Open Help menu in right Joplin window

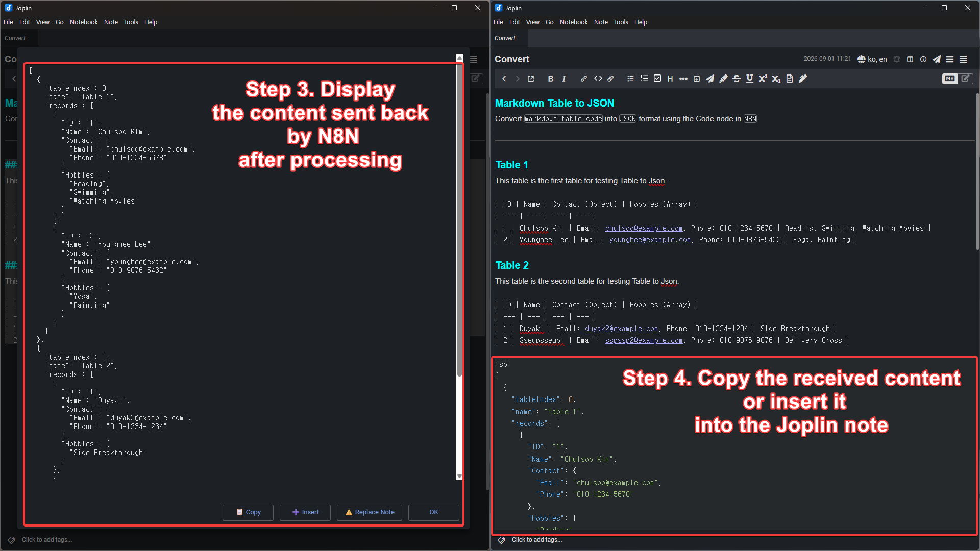pyautogui.click(x=641, y=22)
